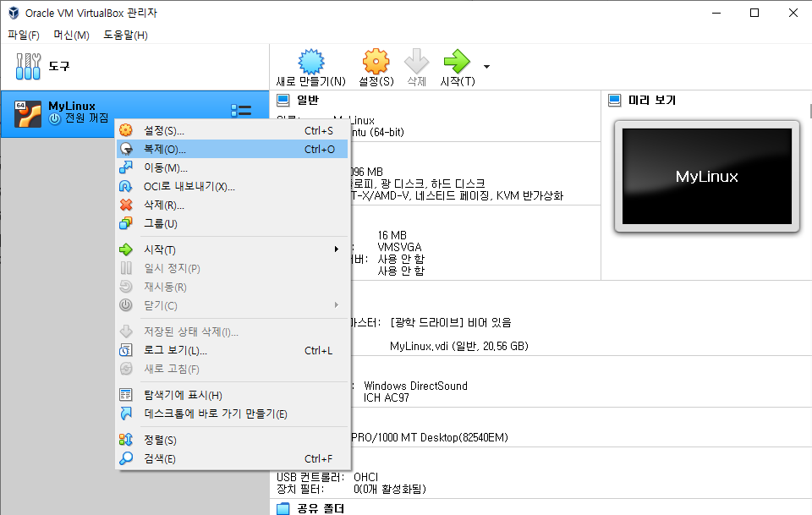Viewport: 812px width, 515px height.
Task: Click the move icon next to 이동(M)
Action: coord(126,167)
